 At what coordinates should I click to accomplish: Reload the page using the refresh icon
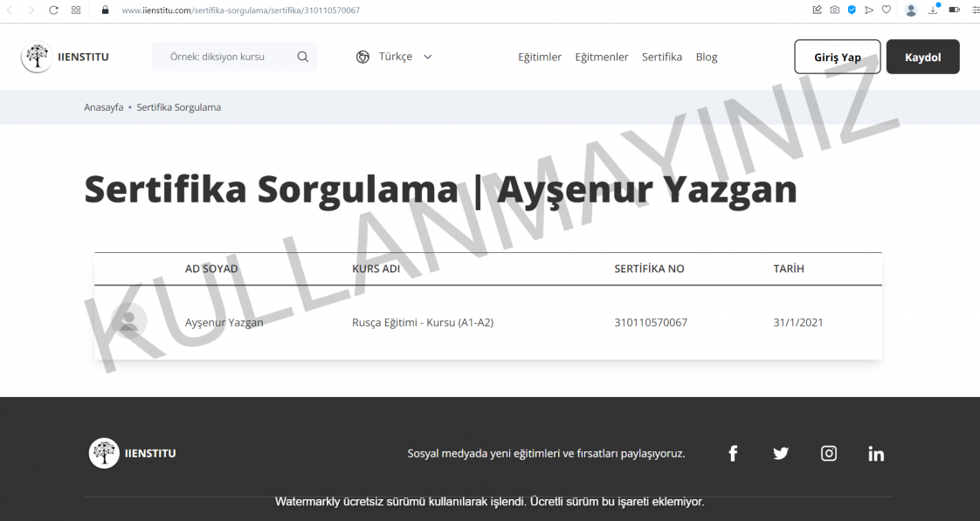pos(53,10)
